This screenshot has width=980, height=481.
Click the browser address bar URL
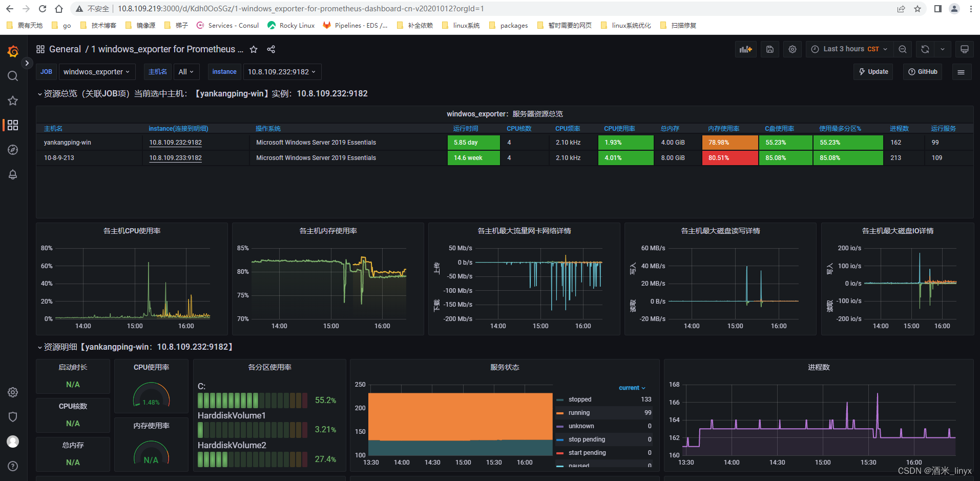pos(301,9)
